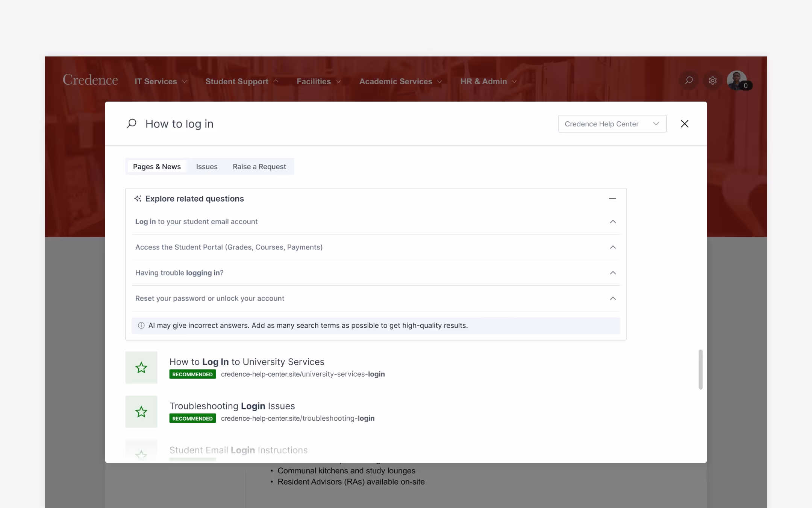Image resolution: width=812 pixels, height=508 pixels.
Task: Collapse the Reset your password question
Action: click(x=613, y=298)
